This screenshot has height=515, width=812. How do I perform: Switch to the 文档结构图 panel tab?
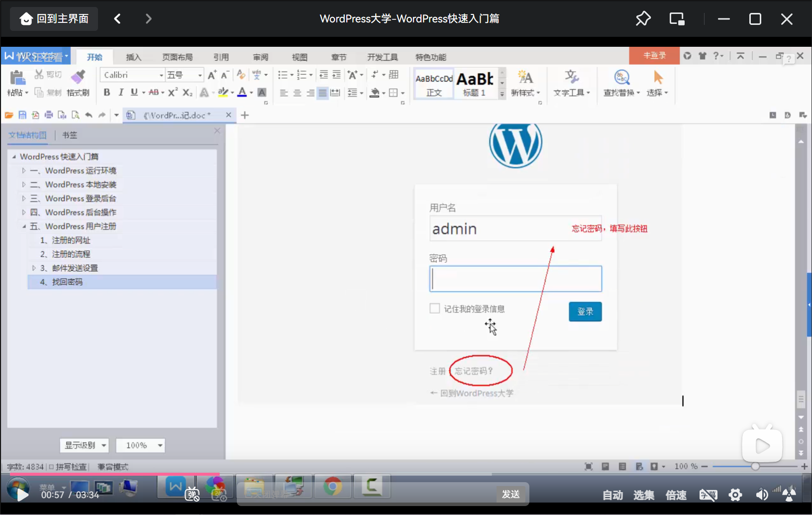[x=27, y=135]
